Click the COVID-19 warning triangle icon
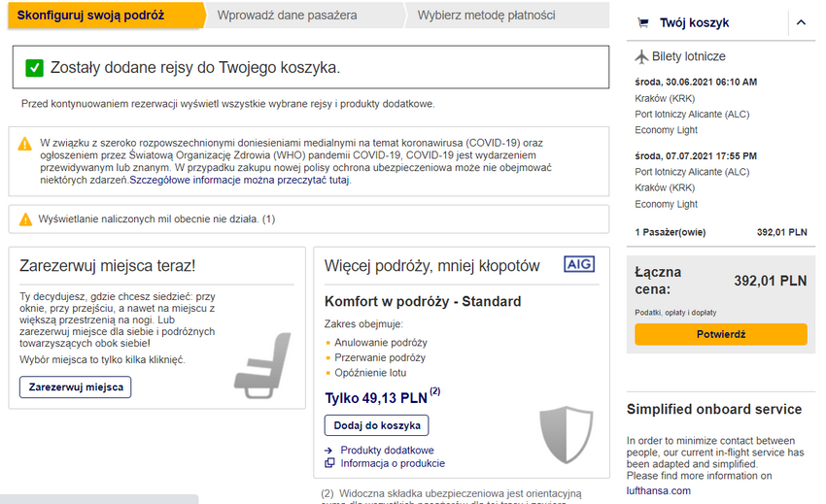Screen dimensions: 826x504 [24, 144]
